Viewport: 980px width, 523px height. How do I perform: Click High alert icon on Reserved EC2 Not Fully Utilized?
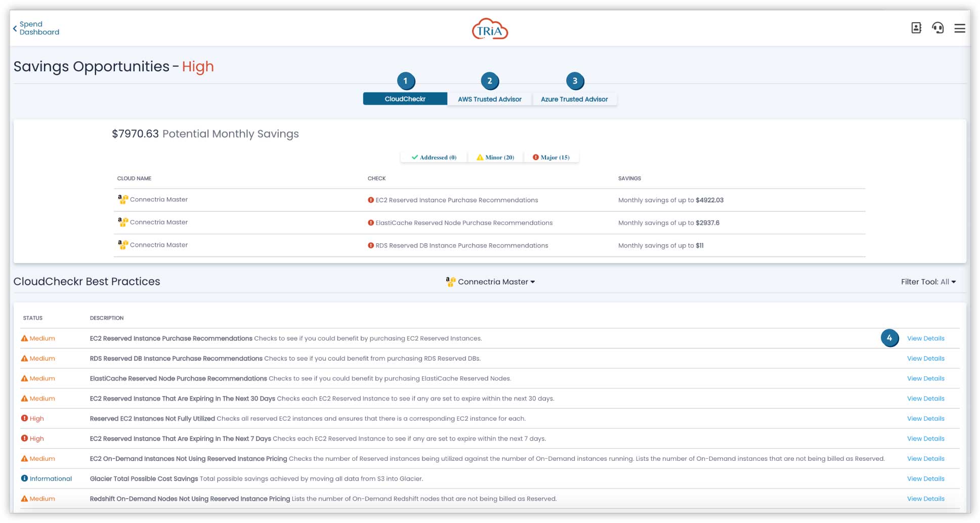click(x=24, y=418)
